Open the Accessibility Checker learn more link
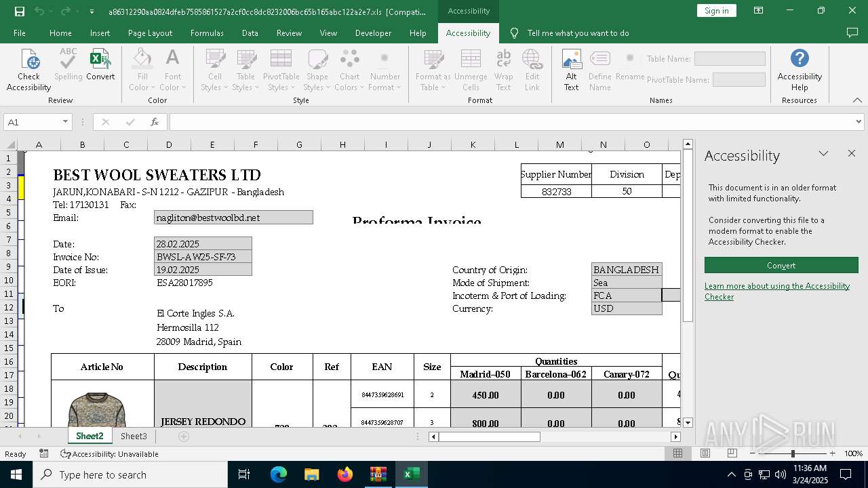 pos(777,291)
